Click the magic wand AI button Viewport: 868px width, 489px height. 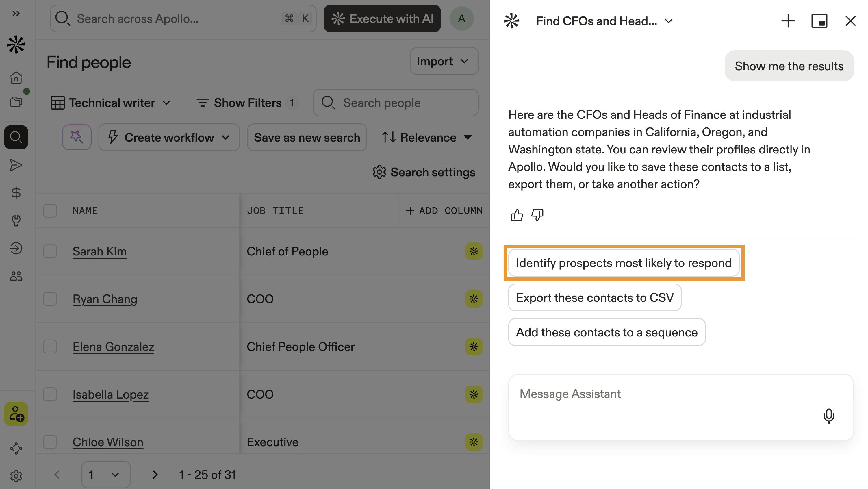[x=77, y=137]
